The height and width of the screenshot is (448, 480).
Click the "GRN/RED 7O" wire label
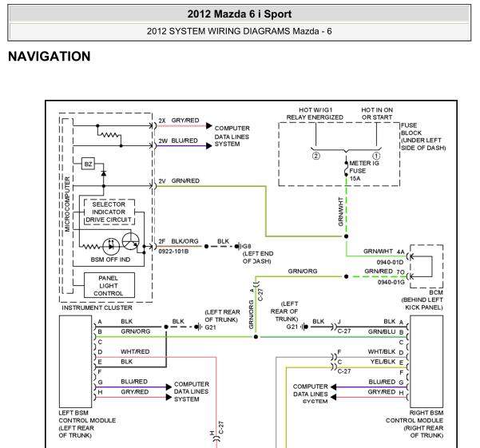pos(385,272)
